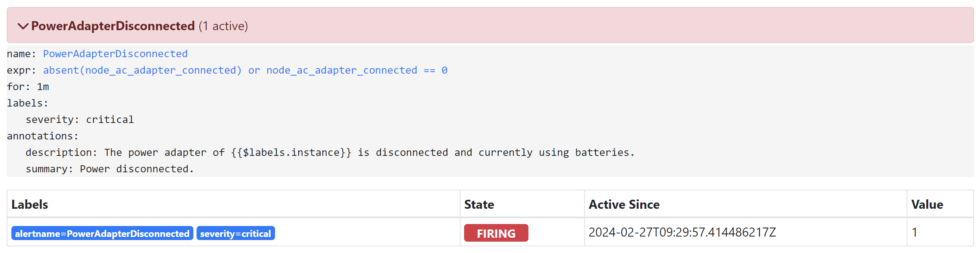Viewport: 980px width, 253px height.
Task: Click the alertname=PowerAdapterDisconnected label badge
Action: [x=102, y=233]
